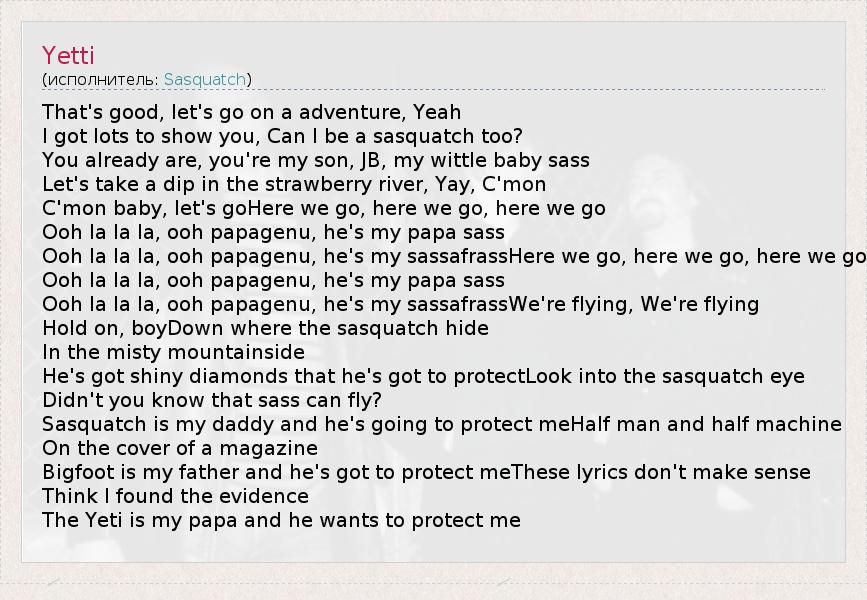The width and height of the screenshot is (867, 600).
Task: Select the 'Hold on, boyDown' lyric line
Action: pos(265,328)
